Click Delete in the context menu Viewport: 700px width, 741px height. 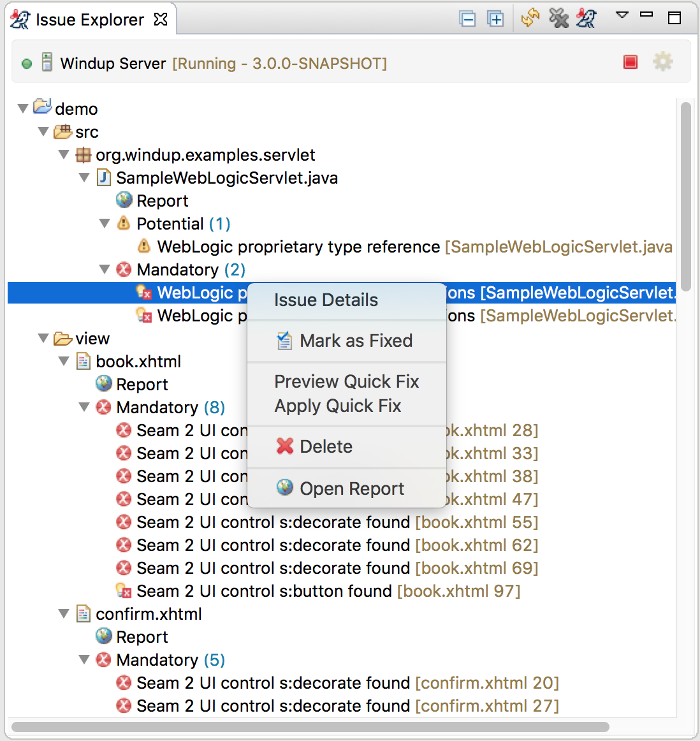(x=326, y=447)
